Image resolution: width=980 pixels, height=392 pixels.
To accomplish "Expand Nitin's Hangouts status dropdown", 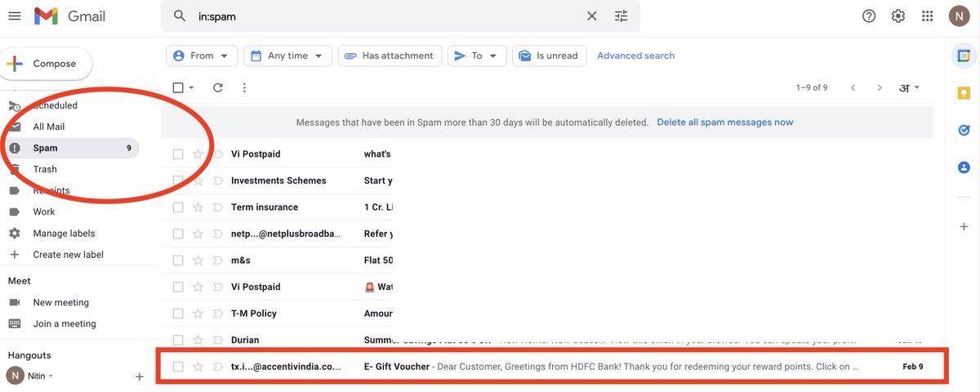I will [51, 376].
